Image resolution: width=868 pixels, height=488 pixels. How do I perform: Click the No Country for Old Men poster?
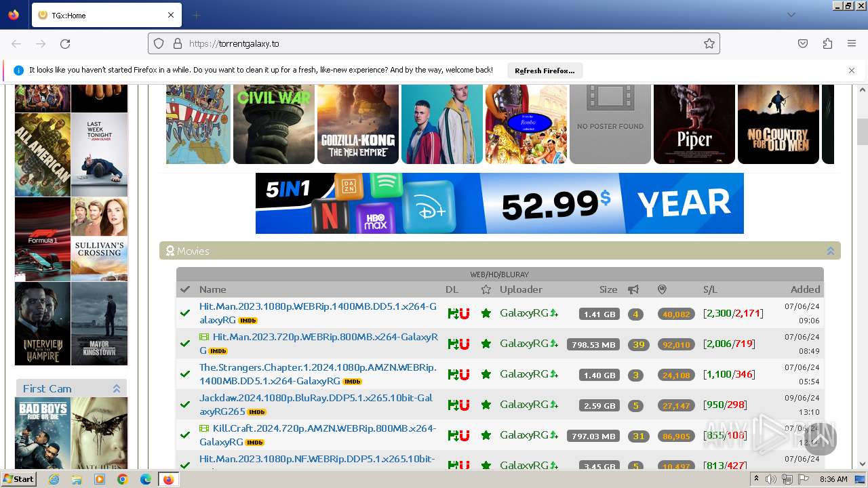[x=778, y=124]
